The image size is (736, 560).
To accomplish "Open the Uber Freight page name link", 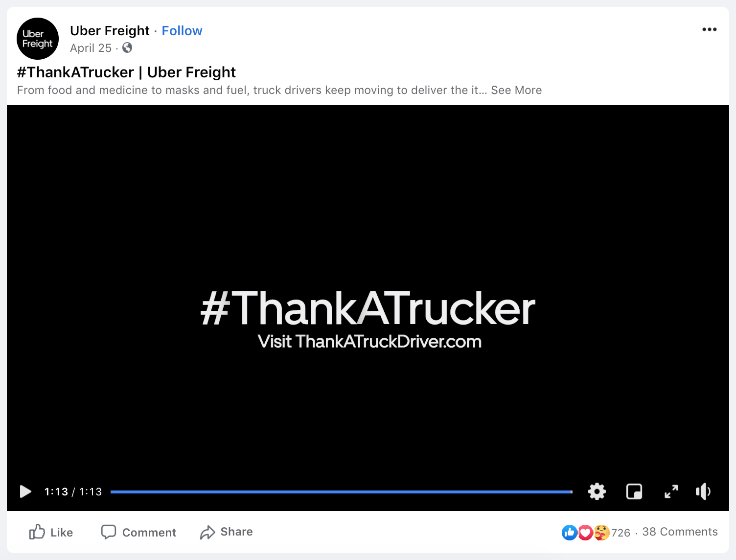I will 110,31.
